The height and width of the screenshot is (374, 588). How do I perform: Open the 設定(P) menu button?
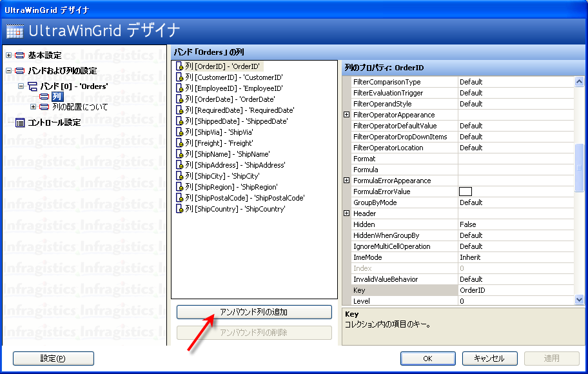(x=53, y=359)
